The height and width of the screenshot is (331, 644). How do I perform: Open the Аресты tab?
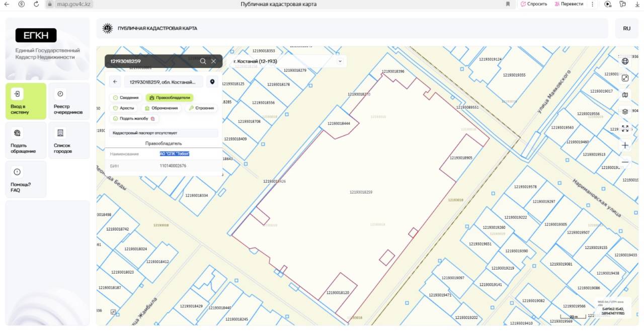[124, 108]
